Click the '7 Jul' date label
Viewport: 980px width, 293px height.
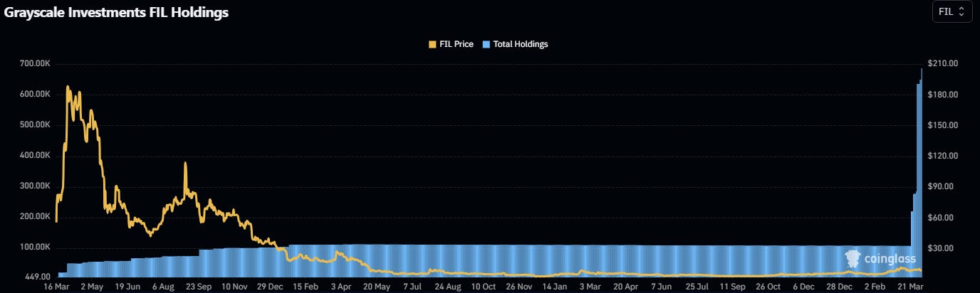[x=412, y=287]
